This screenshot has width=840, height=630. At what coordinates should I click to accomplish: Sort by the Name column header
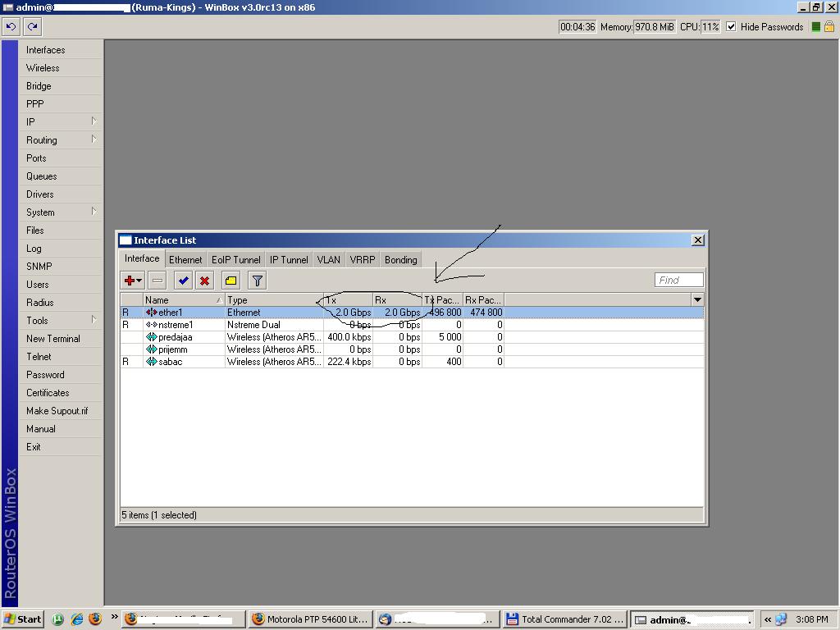[184, 300]
